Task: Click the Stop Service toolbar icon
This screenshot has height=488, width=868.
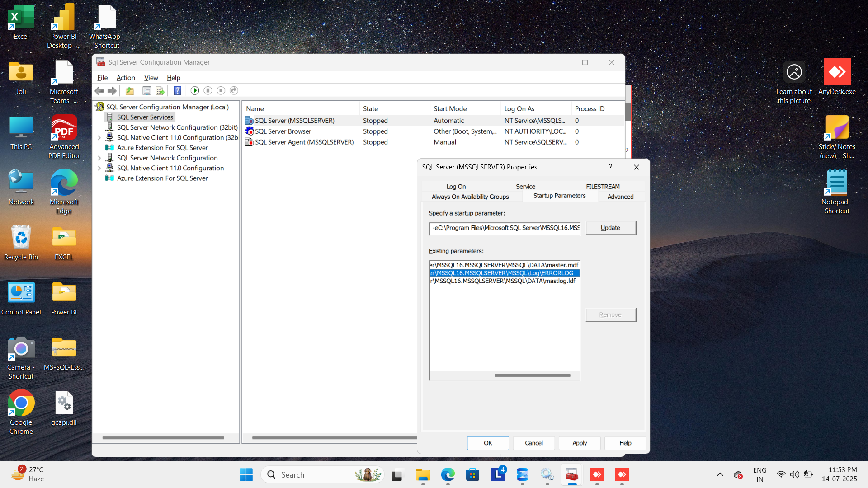Action: click(221, 90)
